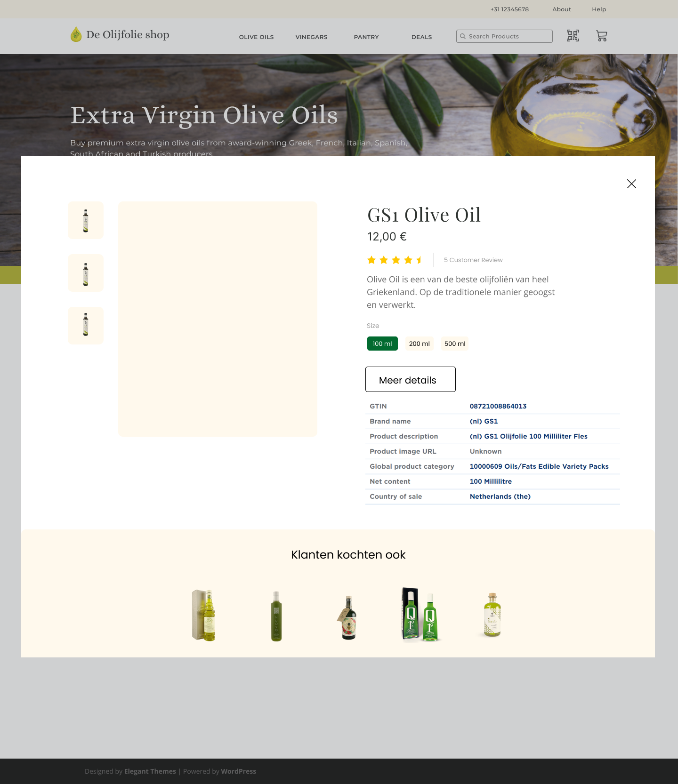Viewport: 678px width, 784px height.
Task: Click the star rating icons
Action: coord(395,260)
